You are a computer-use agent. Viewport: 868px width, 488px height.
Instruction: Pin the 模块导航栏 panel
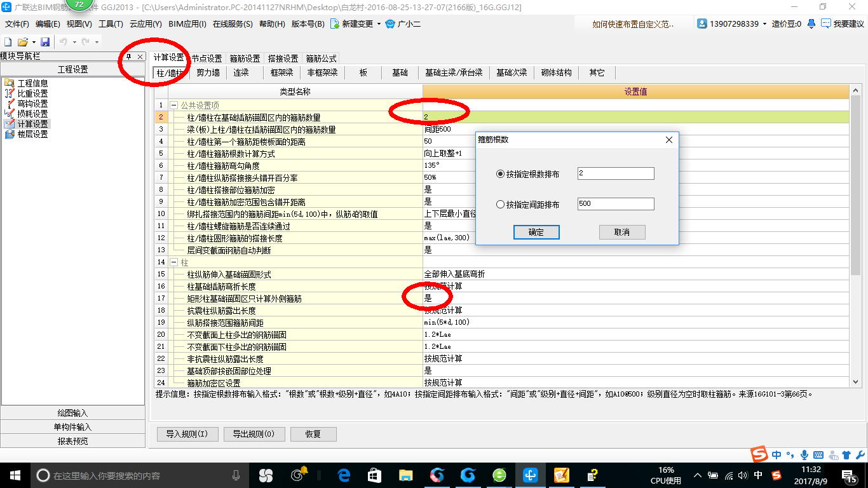click(x=128, y=57)
